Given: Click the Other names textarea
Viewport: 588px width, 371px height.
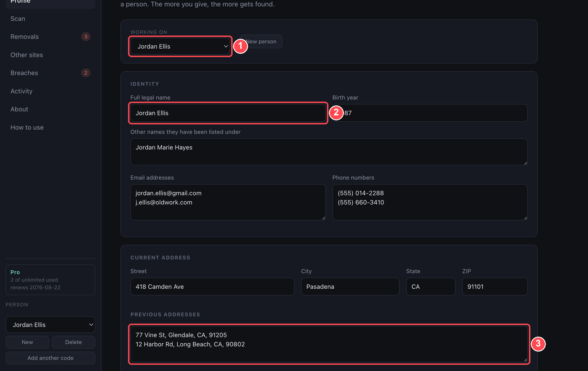Looking at the screenshot, I should pos(329,152).
